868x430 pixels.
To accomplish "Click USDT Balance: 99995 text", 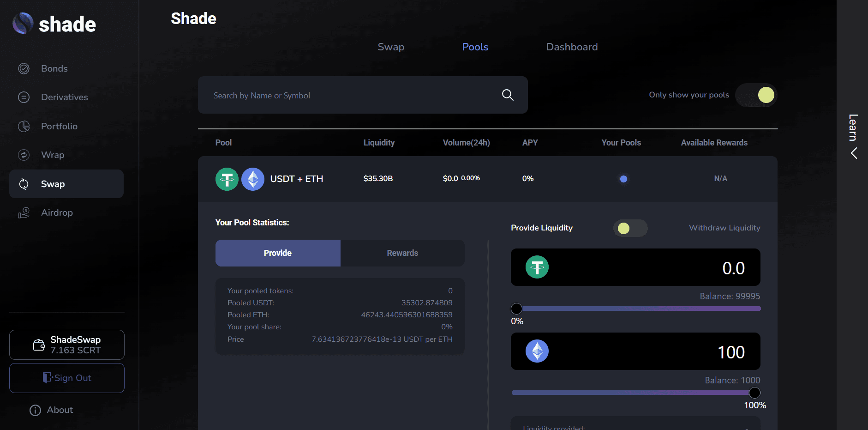I will [730, 296].
